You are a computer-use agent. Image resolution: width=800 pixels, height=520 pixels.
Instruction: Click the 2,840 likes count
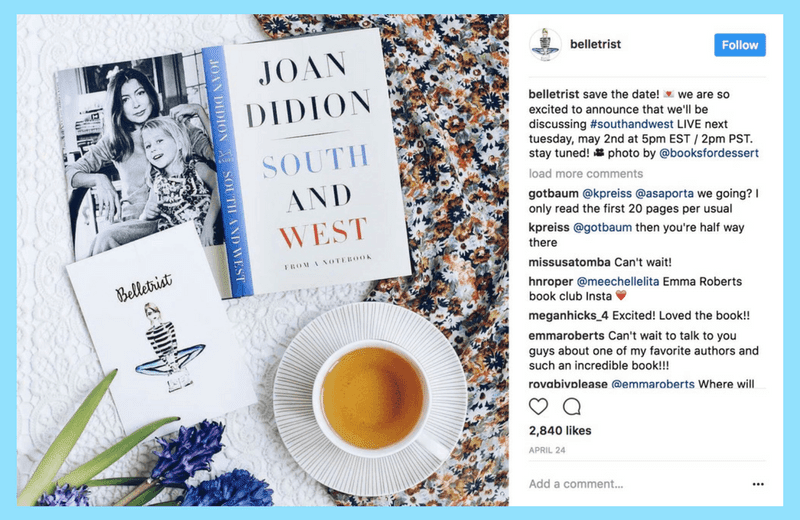coord(560,431)
